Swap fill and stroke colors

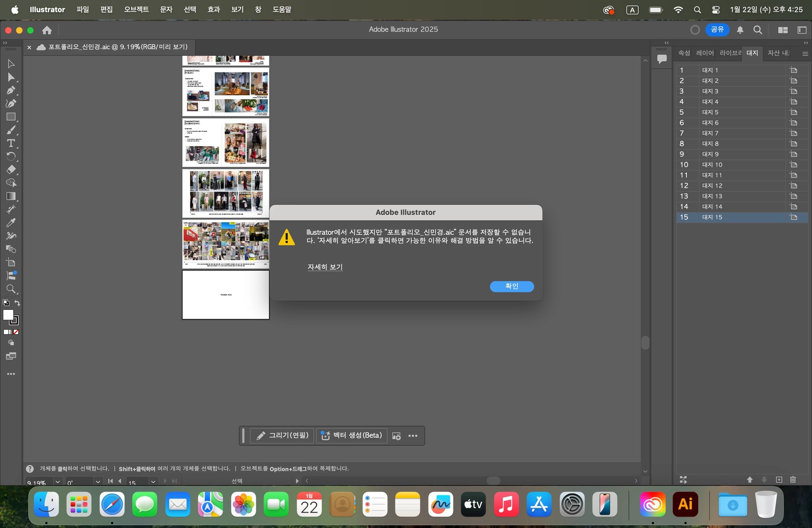pos(17,303)
